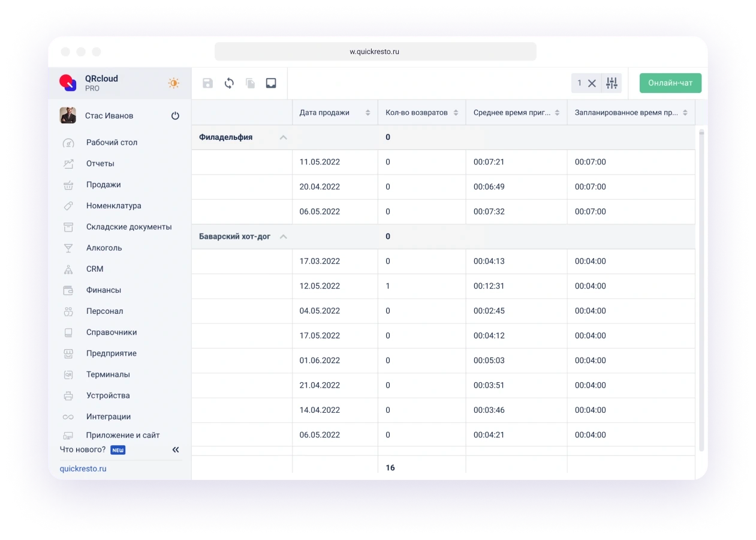756x540 pixels.
Task: Follow the quickresto.ru link
Action: click(83, 468)
